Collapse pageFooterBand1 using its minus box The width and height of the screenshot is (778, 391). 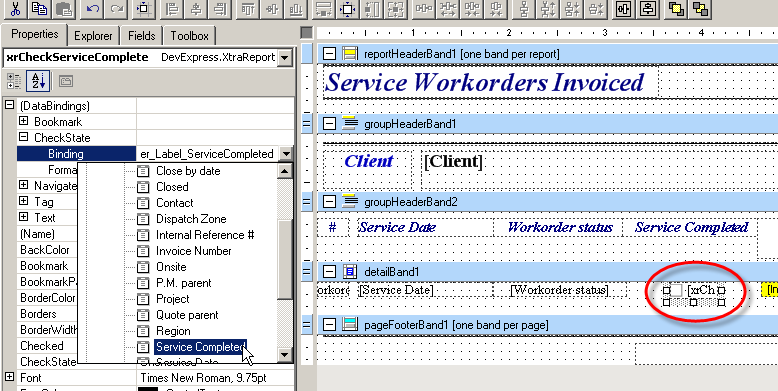click(329, 325)
